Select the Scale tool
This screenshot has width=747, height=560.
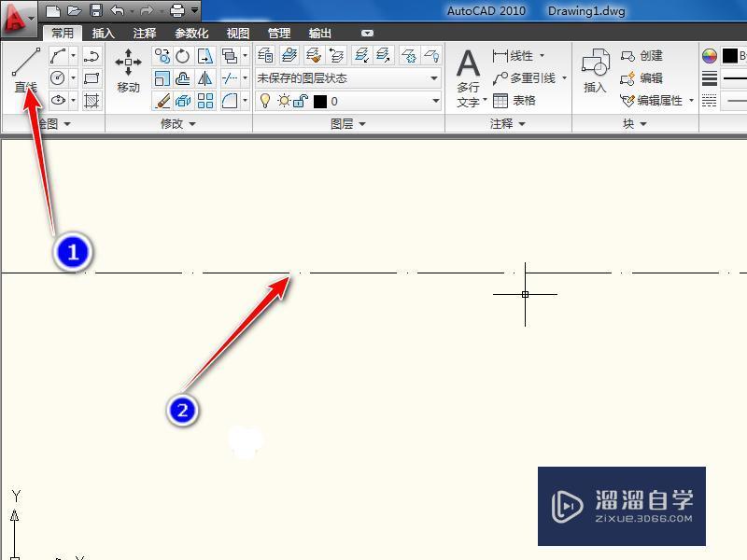tap(162, 78)
